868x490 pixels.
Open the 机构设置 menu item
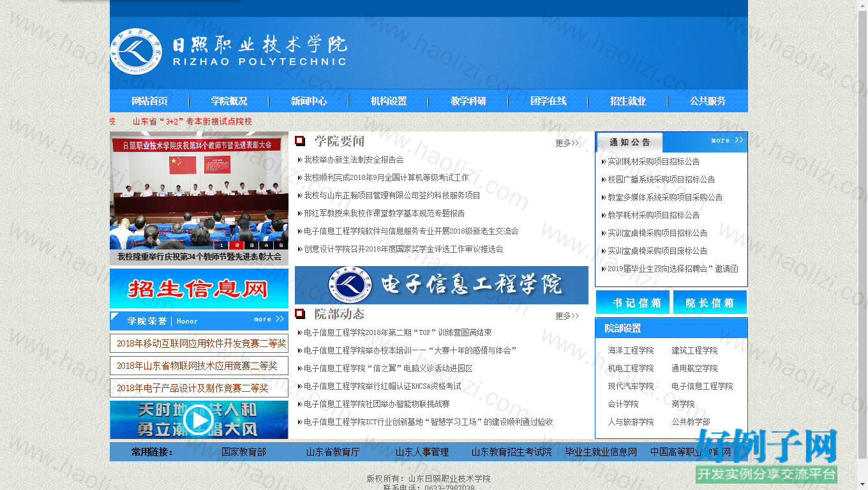[x=389, y=101]
